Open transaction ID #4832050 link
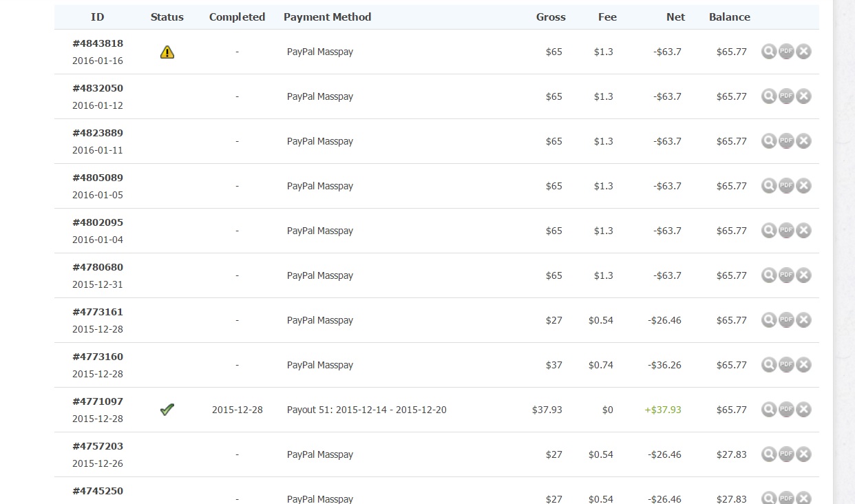The height and width of the screenshot is (504, 855). click(x=98, y=88)
